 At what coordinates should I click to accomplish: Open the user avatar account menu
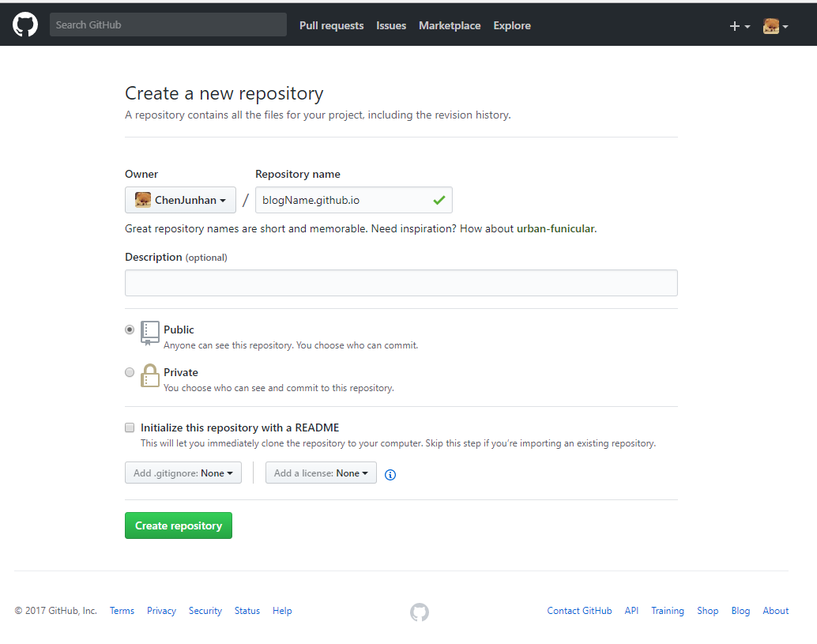(775, 26)
